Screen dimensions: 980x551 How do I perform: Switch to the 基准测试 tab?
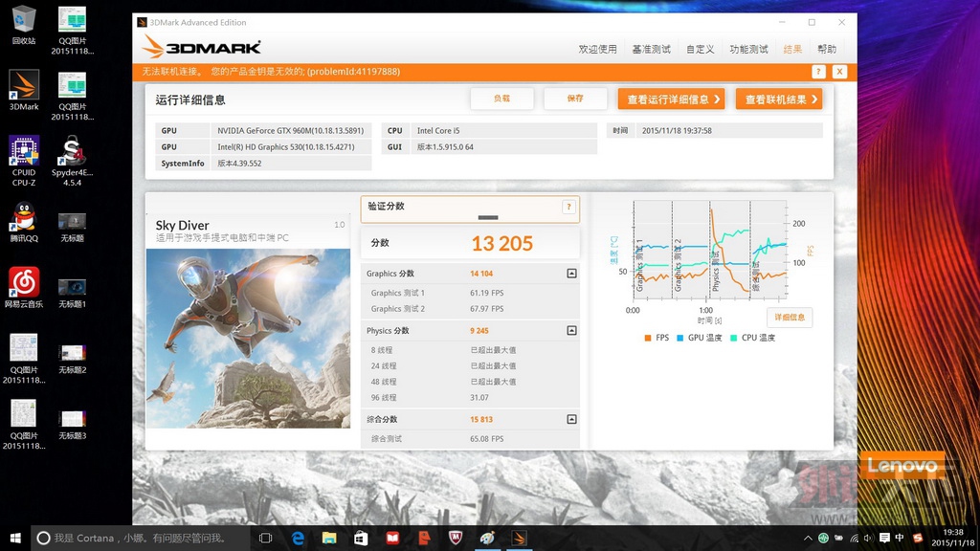click(651, 49)
